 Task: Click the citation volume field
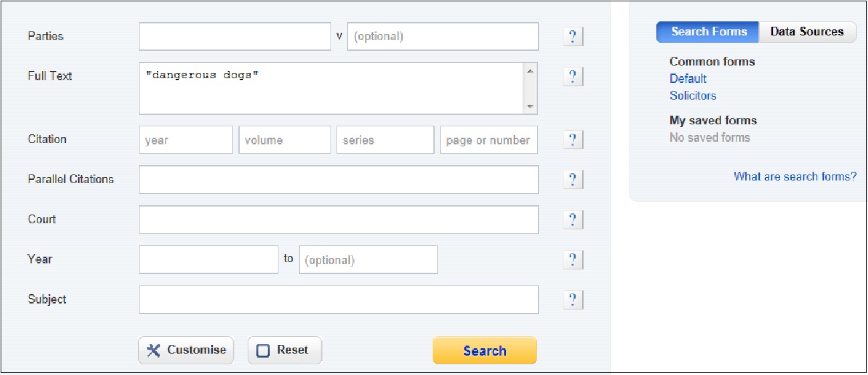284,140
